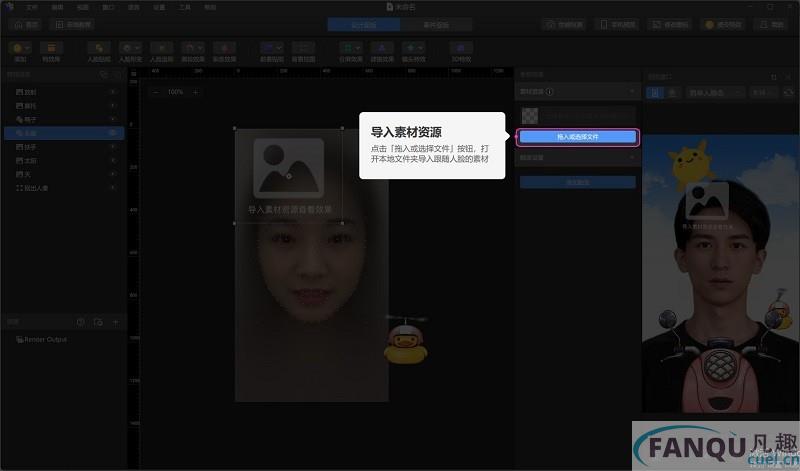Expand the 美妆效果 dropdown arrow
Viewport: 800px width, 471px height.
(x=199, y=48)
